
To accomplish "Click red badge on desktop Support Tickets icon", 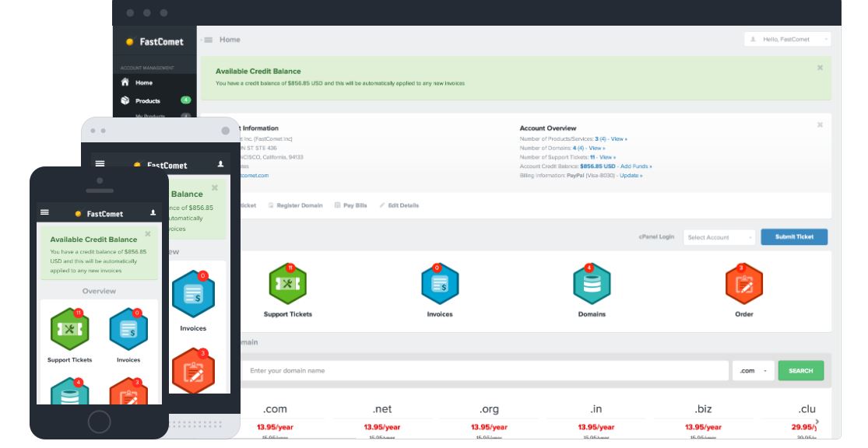I will (x=290, y=268).
